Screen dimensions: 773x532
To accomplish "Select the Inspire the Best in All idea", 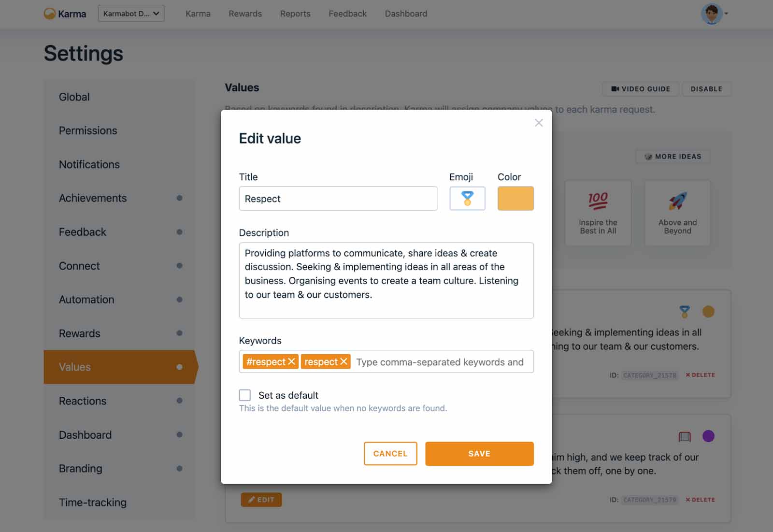I will pos(598,213).
